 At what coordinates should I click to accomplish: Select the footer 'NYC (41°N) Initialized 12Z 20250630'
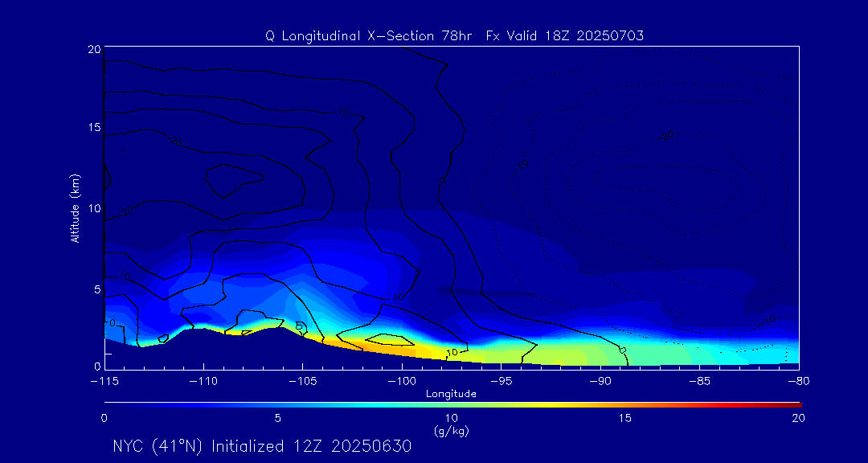262,446
